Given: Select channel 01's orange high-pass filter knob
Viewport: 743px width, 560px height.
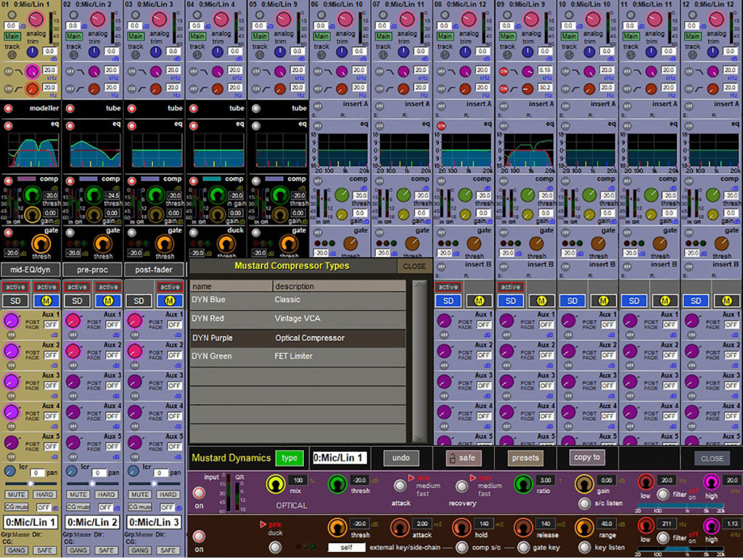Looking at the screenshot, I should coord(32,88).
